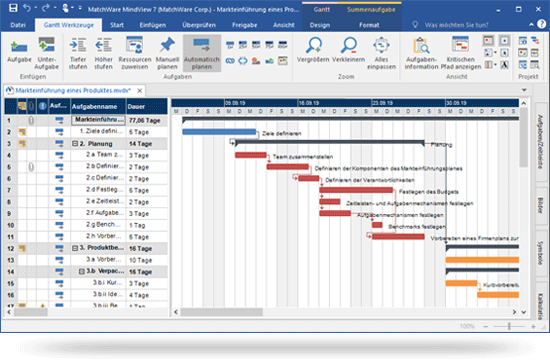Open the Design tab
This screenshot has height=363, width=550.
(320, 25)
